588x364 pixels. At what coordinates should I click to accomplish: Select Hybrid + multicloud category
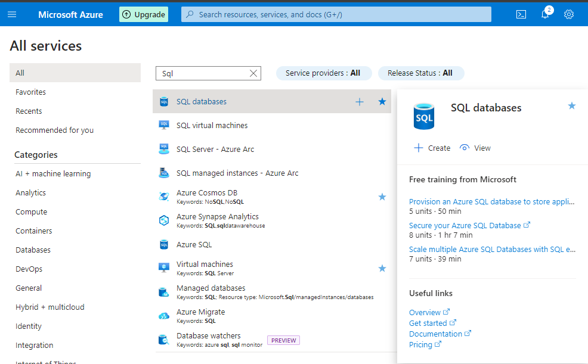50,307
